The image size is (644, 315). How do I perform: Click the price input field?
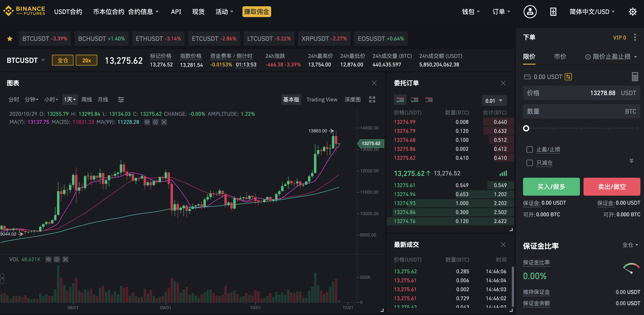point(581,93)
